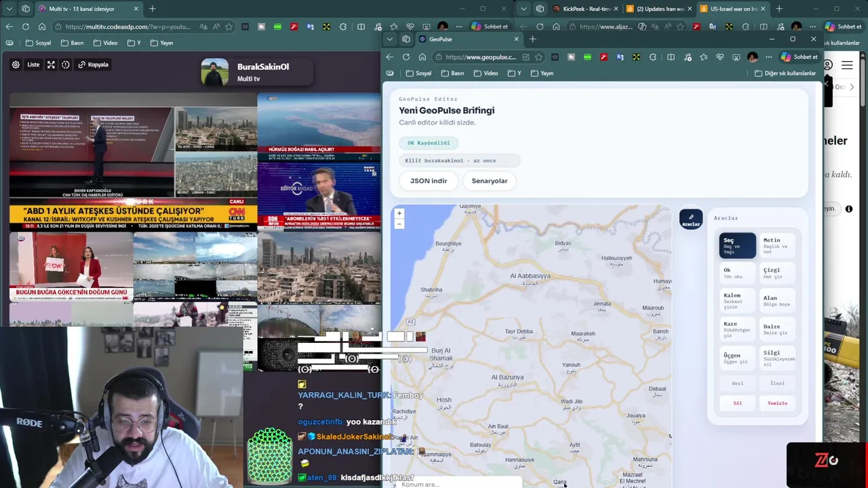Open split screen icon in GeoPulse window
The width and height of the screenshot is (868, 488).
pyautogui.click(x=671, y=57)
